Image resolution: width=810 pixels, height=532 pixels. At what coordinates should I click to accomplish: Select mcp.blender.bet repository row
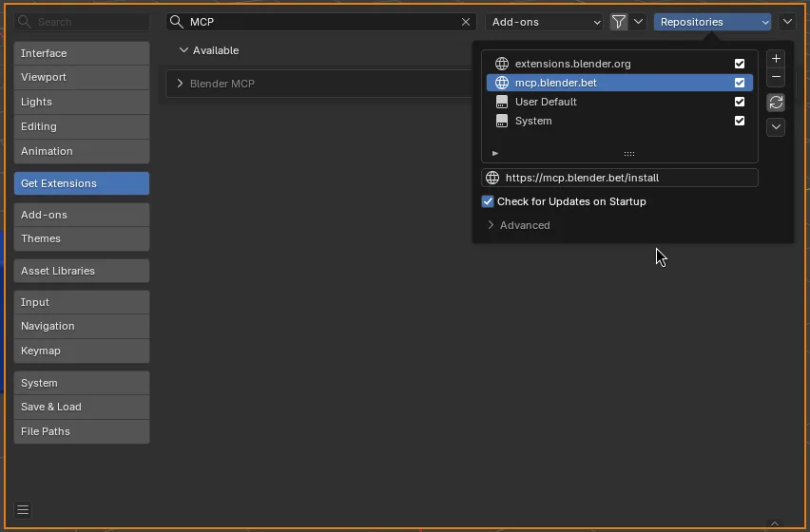(x=619, y=83)
